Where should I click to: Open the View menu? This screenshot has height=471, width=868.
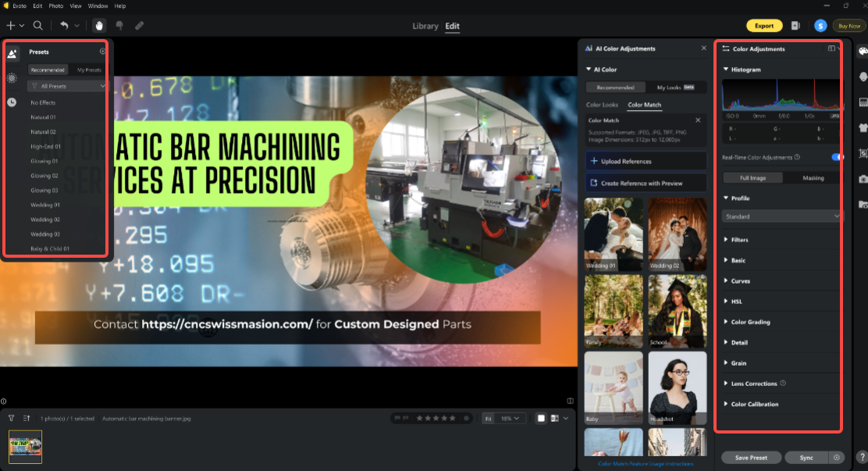76,5
